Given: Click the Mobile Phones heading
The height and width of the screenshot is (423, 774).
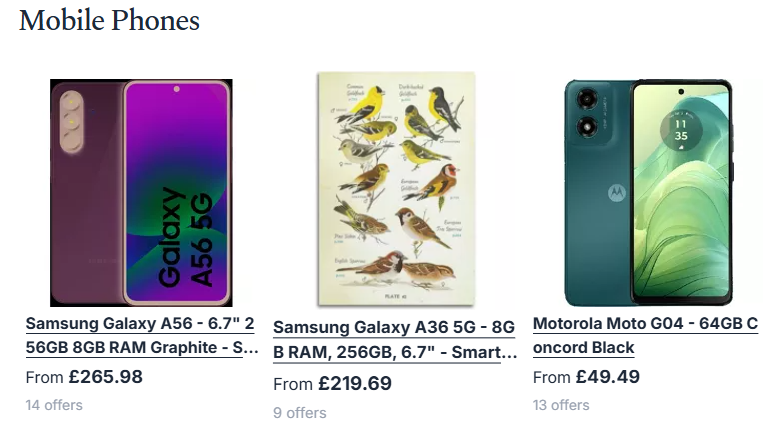Looking at the screenshot, I should pos(109,20).
